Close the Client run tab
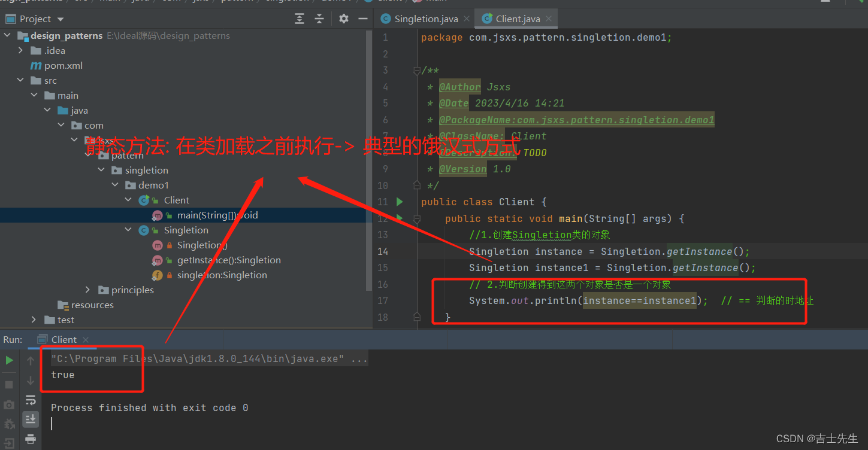Screen dimensions: 868x450 86,340
